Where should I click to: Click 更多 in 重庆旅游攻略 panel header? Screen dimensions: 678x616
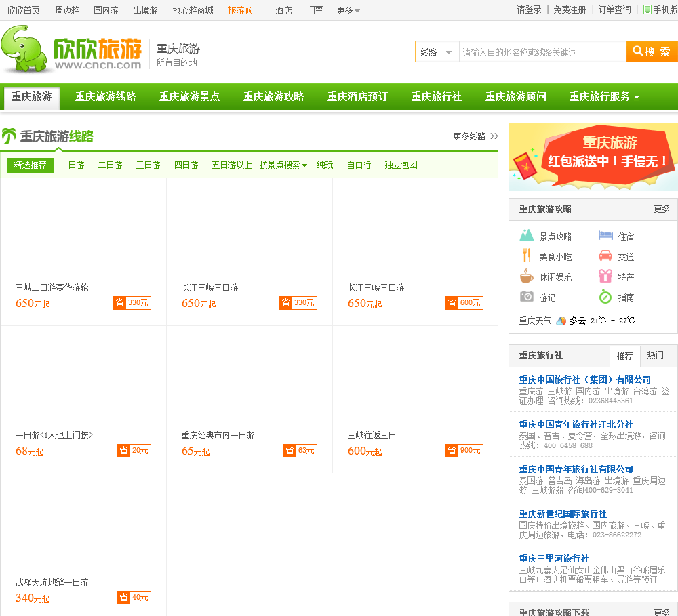coord(662,209)
